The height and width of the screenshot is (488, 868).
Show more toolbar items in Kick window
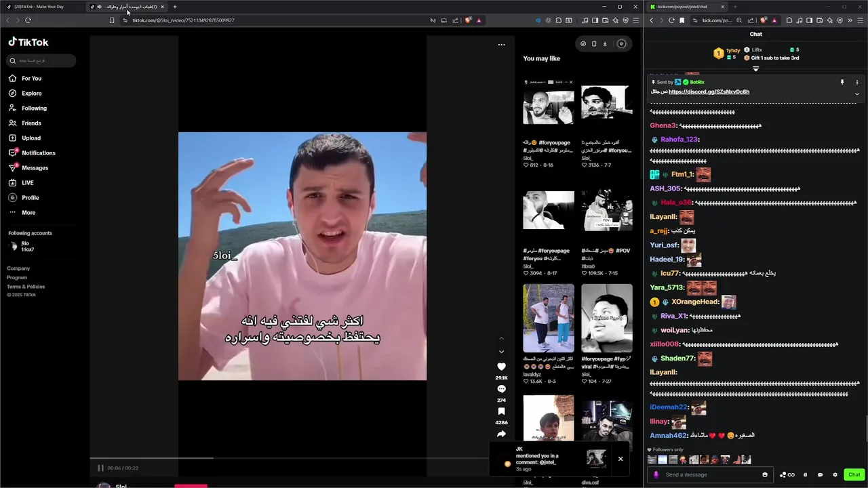[850, 20]
